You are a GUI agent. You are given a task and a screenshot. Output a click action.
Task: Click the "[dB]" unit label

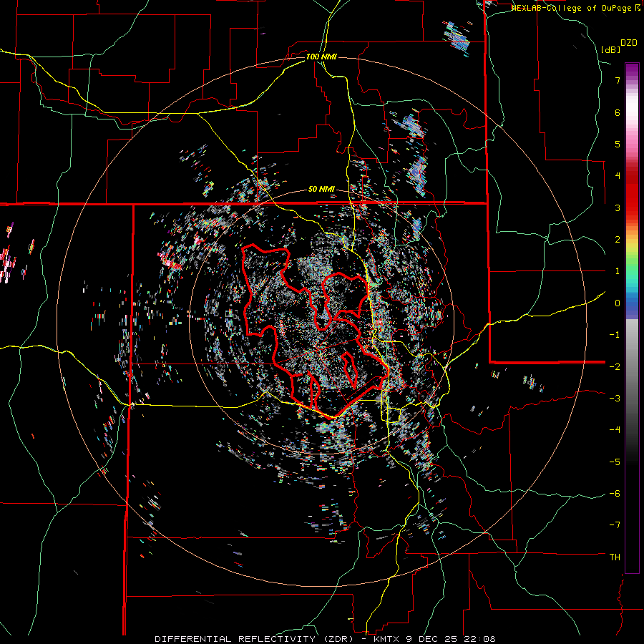610,49
